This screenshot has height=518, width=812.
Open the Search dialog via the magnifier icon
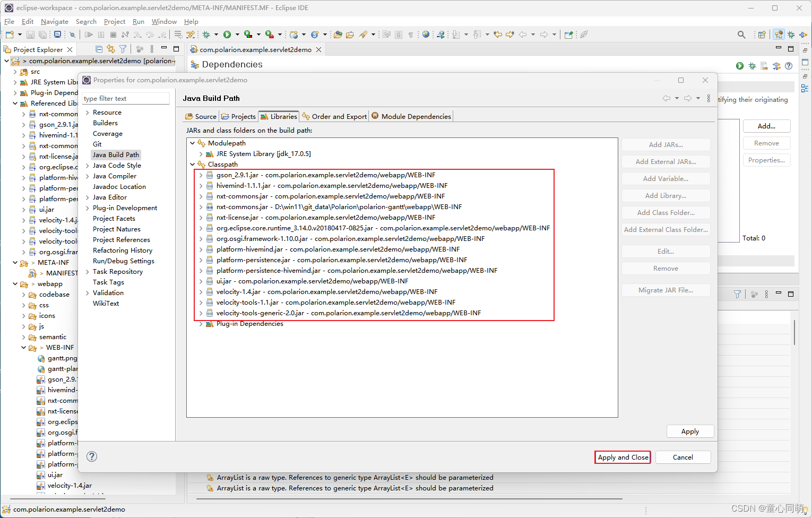point(741,34)
